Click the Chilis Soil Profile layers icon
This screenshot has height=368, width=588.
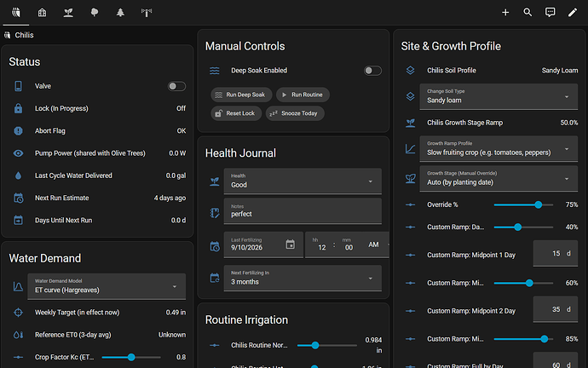pos(410,70)
